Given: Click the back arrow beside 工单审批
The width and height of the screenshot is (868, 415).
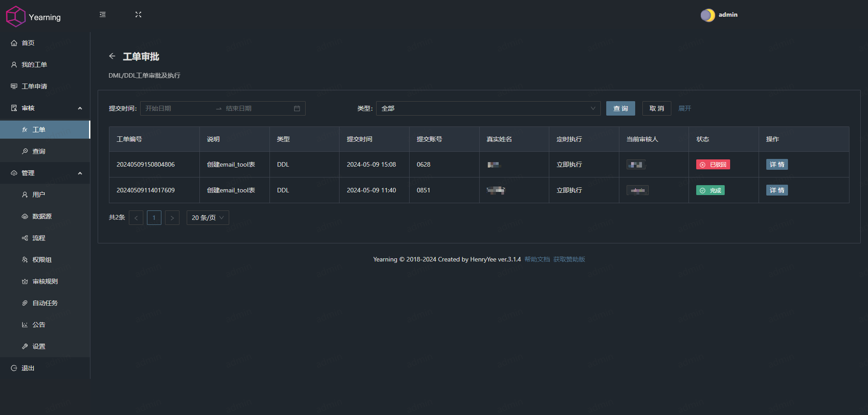Looking at the screenshot, I should click(112, 56).
